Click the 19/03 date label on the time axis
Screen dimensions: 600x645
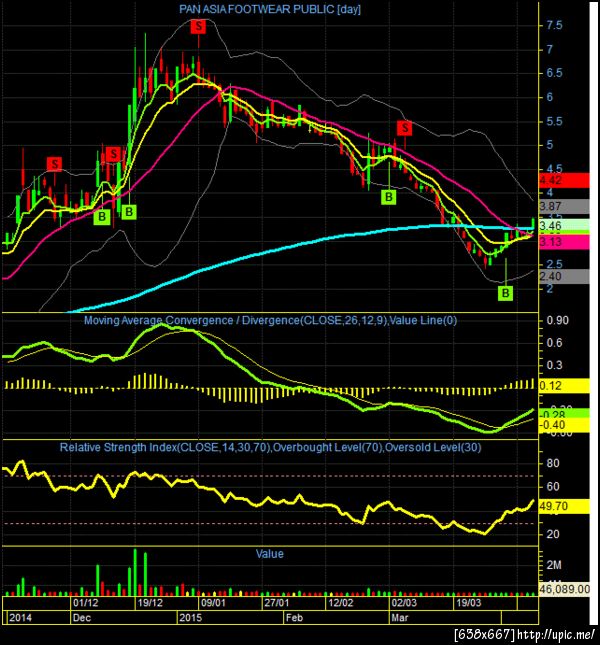468,603
